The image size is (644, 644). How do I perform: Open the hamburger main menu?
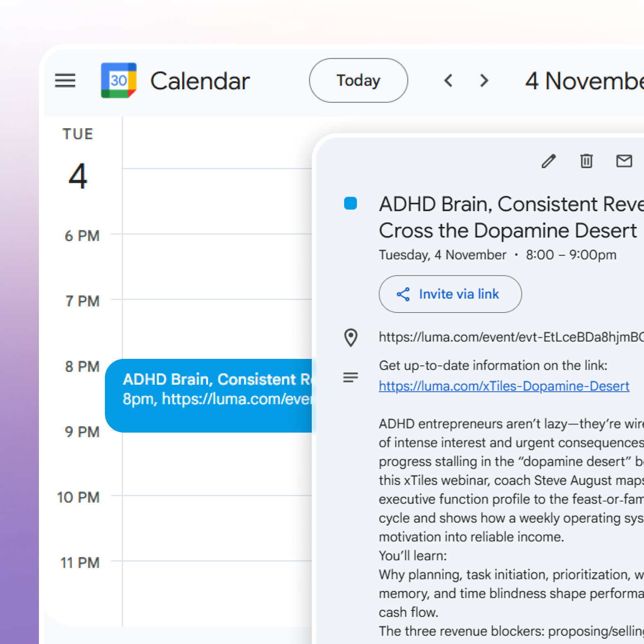coord(65,80)
